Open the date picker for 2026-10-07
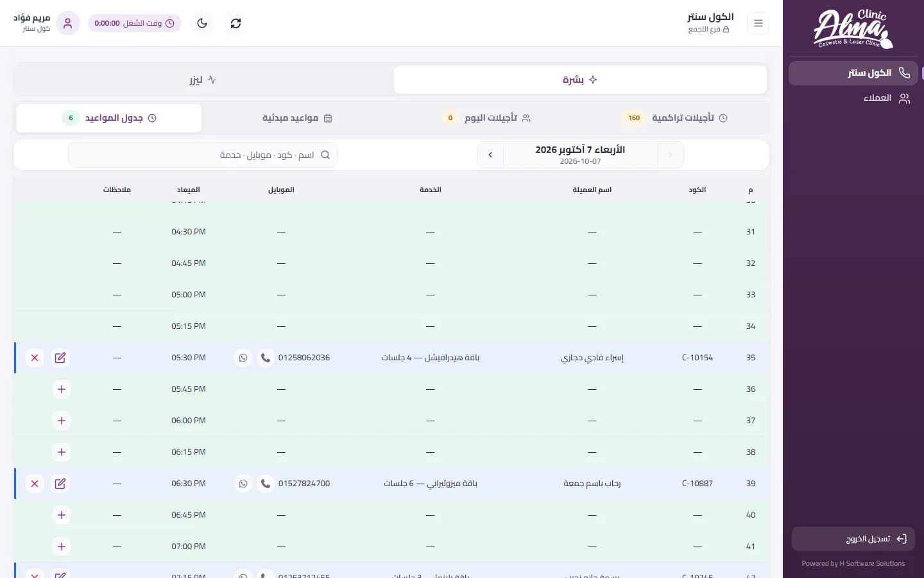 [581, 155]
